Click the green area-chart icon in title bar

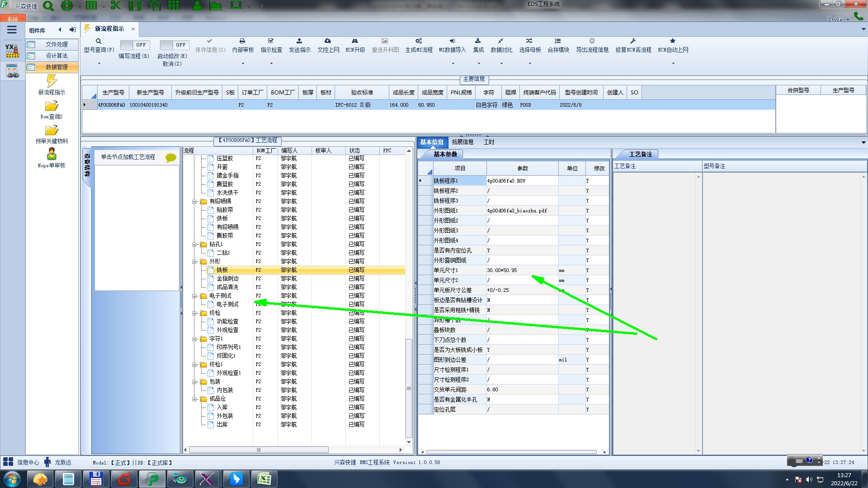click(216, 6)
